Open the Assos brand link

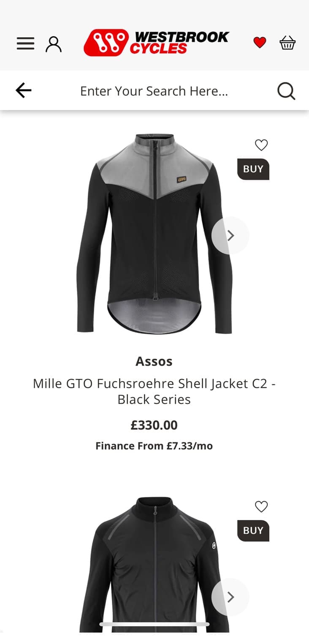click(154, 361)
